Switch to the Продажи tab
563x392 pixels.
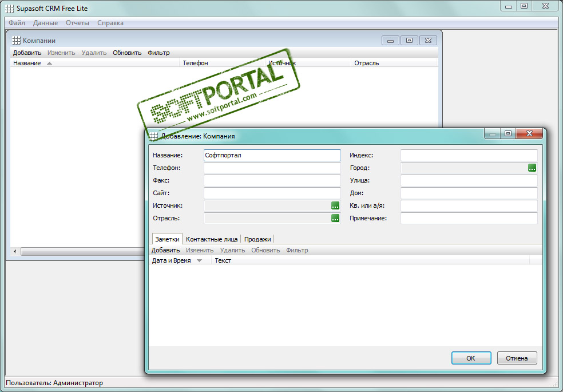click(257, 239)
